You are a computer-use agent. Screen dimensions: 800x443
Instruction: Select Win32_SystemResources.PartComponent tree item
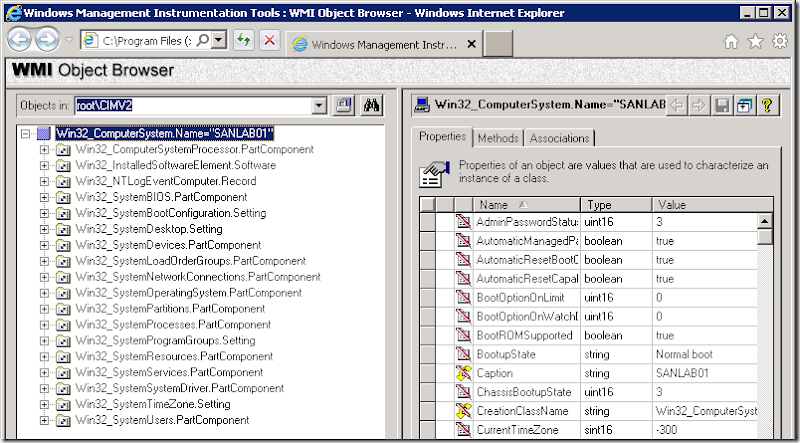[174, 356]
